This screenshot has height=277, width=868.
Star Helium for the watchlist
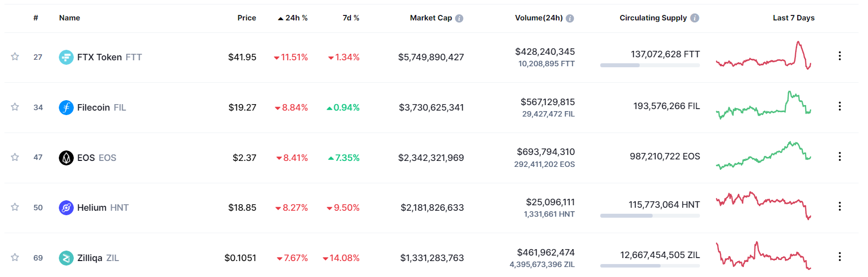(15, 207)
